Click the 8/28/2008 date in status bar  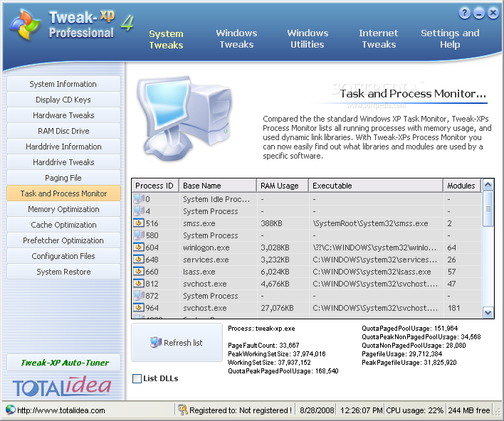[317, 410]
